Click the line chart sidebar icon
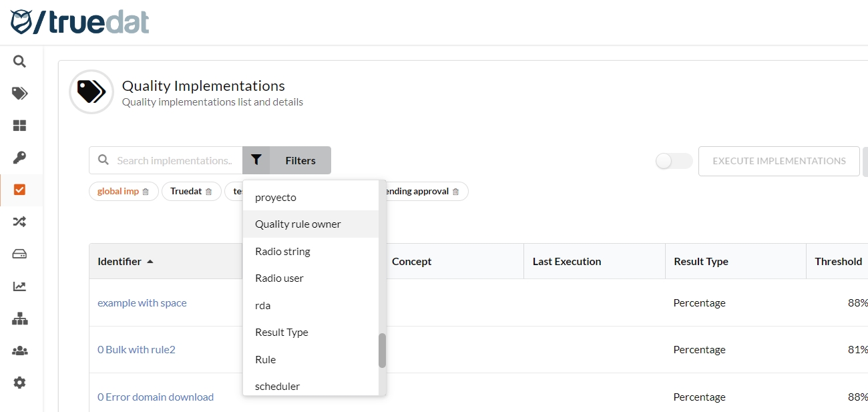 pos(19,286)
